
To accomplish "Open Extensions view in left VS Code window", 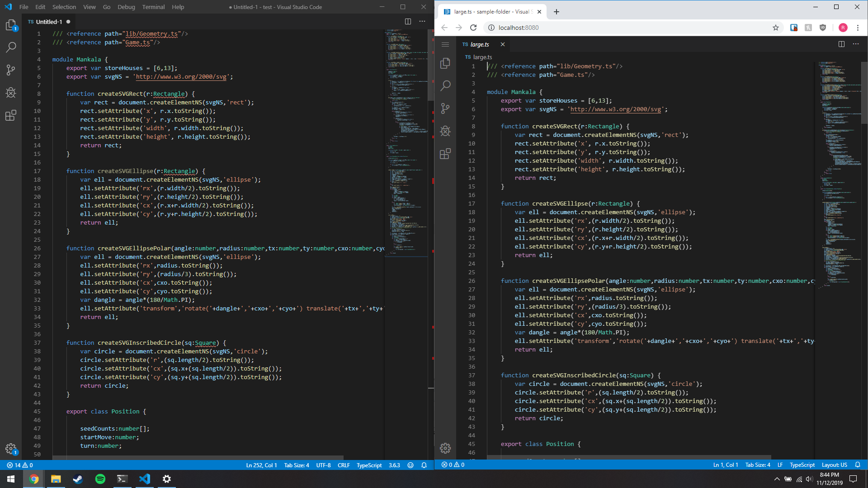I will click(11, 115).
